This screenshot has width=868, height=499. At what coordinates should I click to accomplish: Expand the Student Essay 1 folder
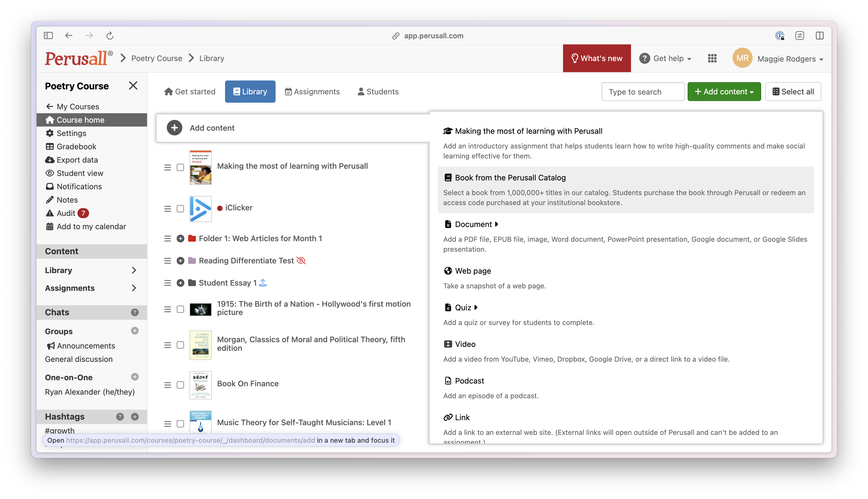pos(180,283)
